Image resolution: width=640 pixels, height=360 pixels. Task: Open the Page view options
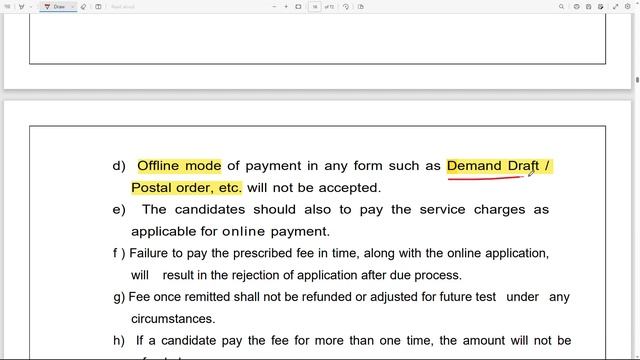click(x=361, y=7)
